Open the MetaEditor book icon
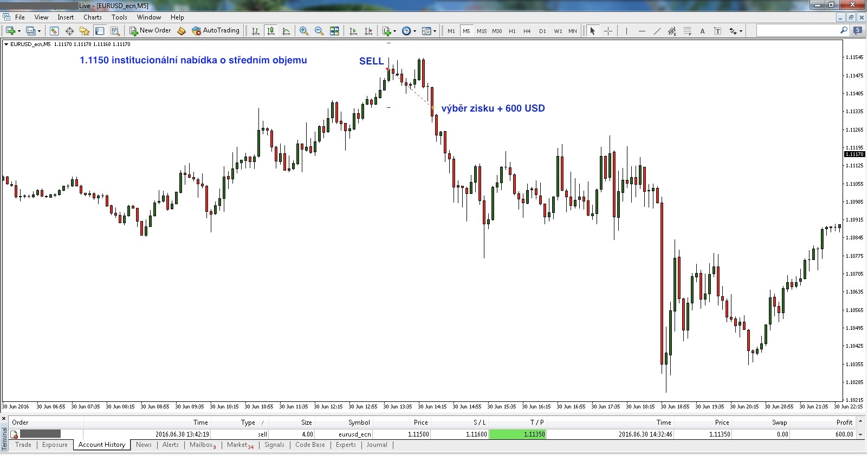This screenshot has width=868, height=455. pos(182,31)
